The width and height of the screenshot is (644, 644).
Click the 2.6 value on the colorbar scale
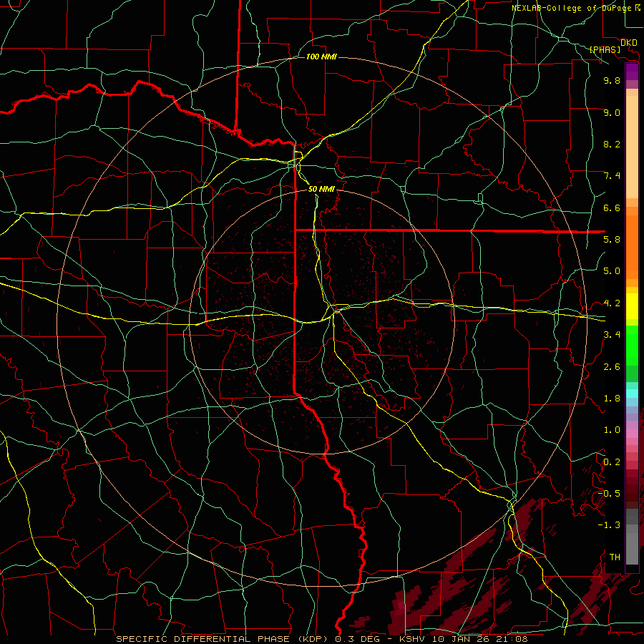[x=612, y=366]
